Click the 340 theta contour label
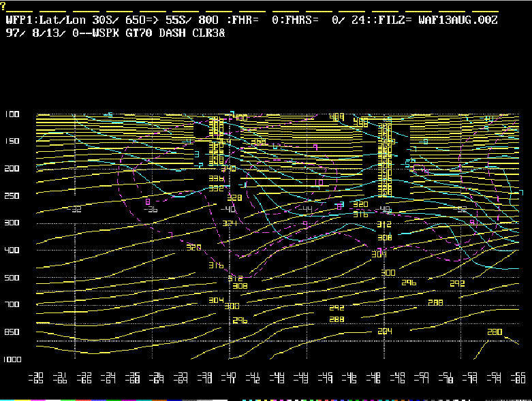This screenshot has width=532, height=401. point(228,168)
